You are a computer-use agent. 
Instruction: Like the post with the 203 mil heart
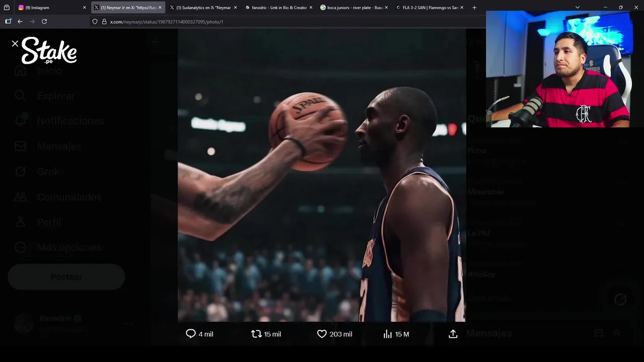(x=322, y=334)
